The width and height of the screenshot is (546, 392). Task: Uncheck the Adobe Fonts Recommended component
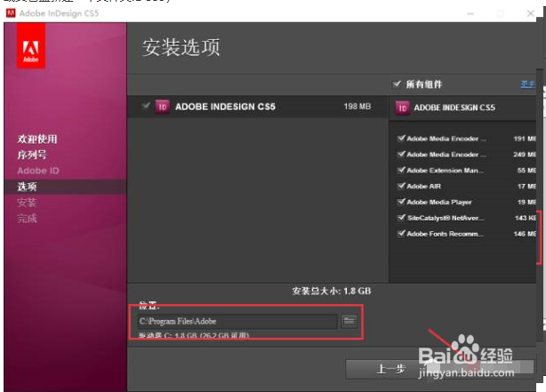pos(401,233)
